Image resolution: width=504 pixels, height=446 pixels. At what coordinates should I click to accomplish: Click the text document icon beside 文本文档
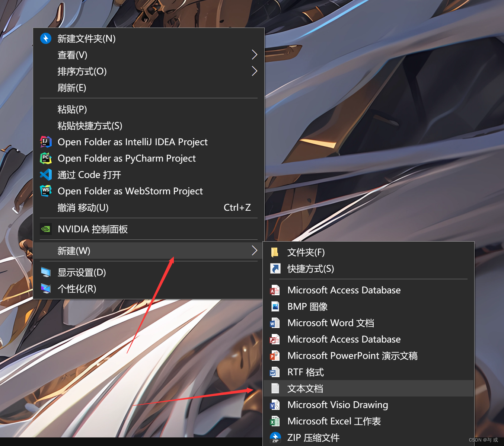click(x=275, y=388)
